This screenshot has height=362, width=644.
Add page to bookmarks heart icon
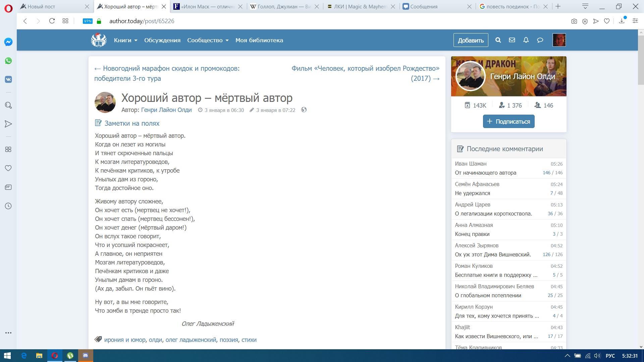tap(607, 21)
